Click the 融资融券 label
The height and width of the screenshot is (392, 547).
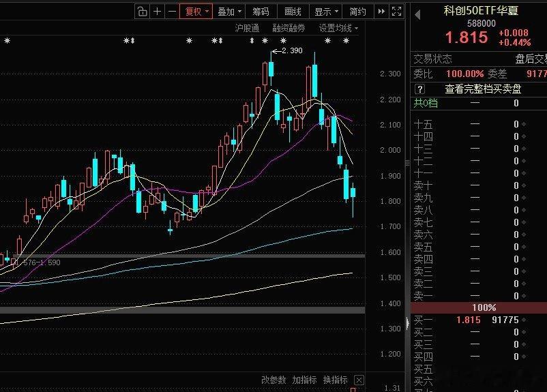289,28
